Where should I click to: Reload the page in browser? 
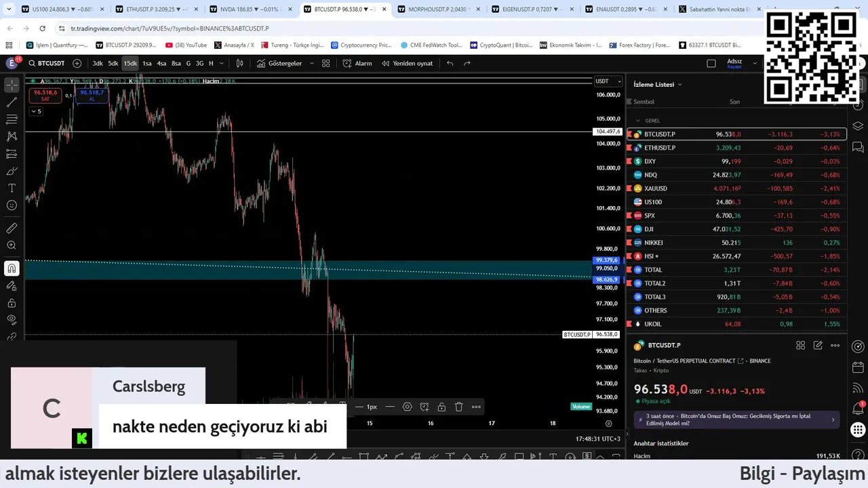point(42,28)
